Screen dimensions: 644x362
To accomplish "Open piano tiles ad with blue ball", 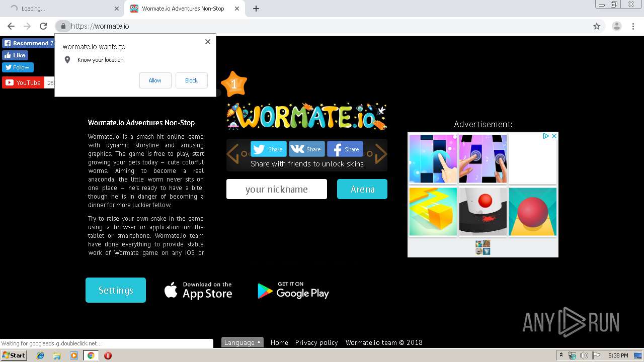I will 433,159.
